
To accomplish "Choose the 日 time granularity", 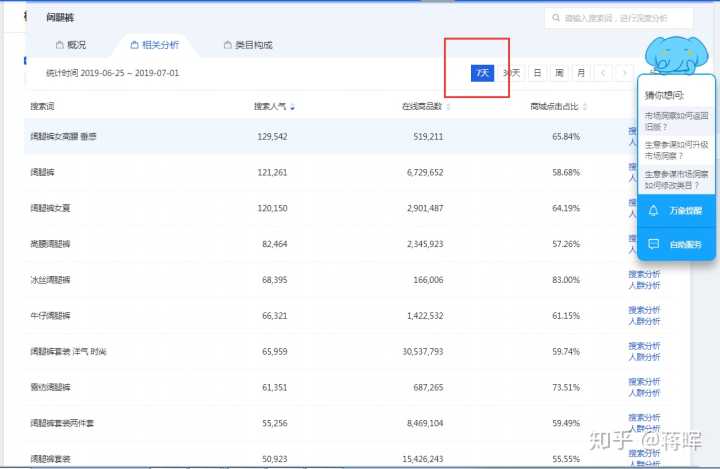I will 537,73.
